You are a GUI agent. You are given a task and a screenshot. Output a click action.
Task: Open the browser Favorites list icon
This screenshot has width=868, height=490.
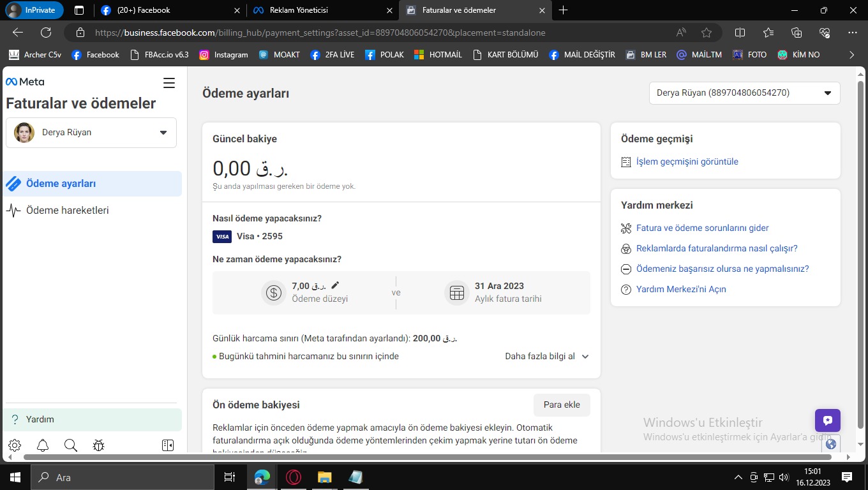pos(768,33)
